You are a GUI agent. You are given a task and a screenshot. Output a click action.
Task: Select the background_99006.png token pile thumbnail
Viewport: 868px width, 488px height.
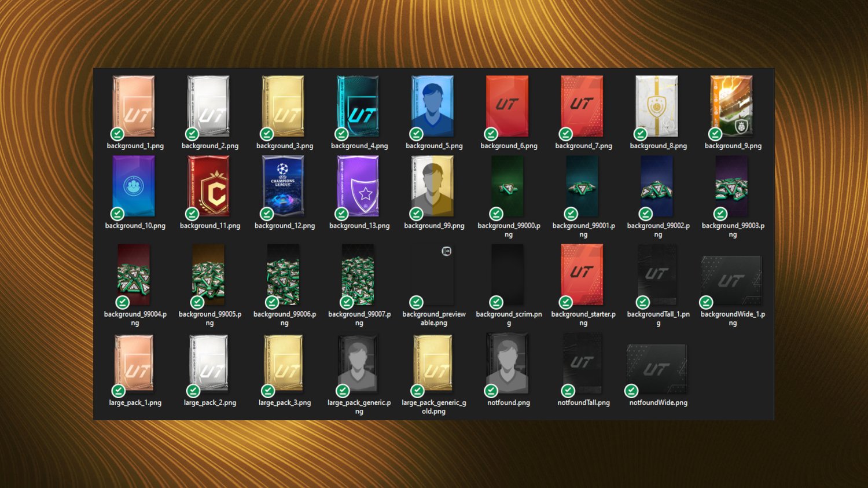pyautogui.click(x=283, y=275)
